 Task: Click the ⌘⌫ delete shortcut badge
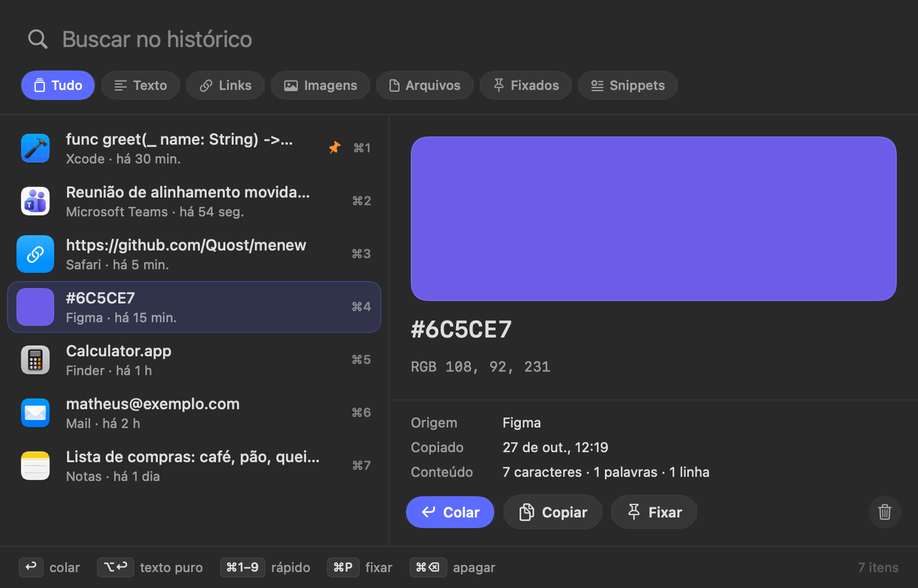tap(428, 567)
